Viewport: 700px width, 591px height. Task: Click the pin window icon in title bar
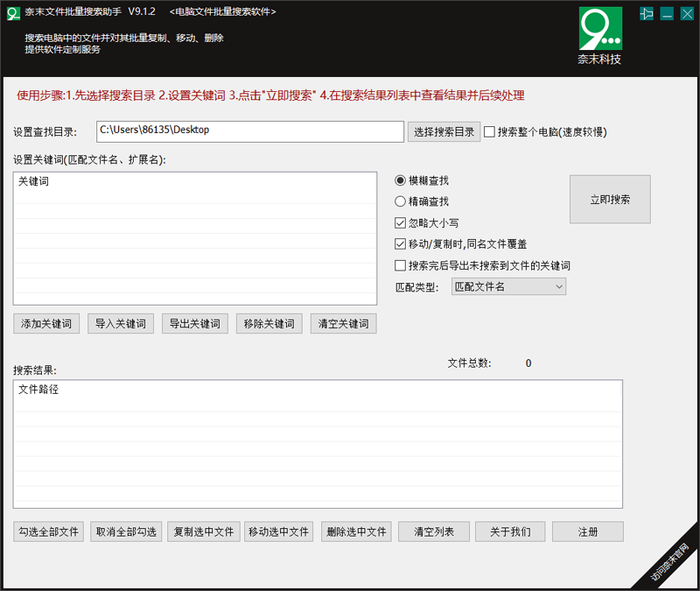point(647,13)
